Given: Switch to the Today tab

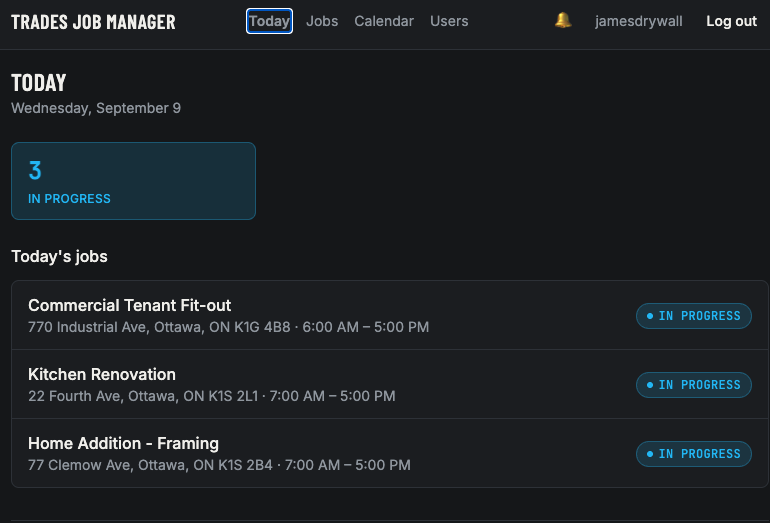Looking at the screenshot, I should pyautogui.click(x=269, y=21).
